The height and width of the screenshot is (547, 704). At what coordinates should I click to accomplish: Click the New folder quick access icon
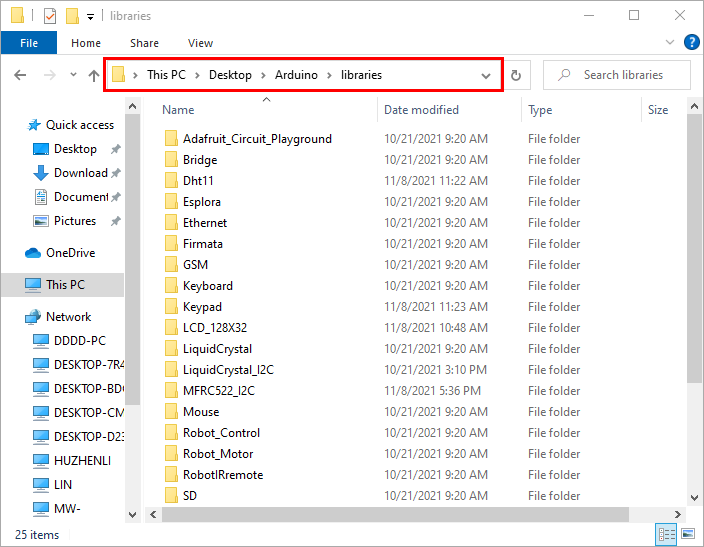pos(72,16)
